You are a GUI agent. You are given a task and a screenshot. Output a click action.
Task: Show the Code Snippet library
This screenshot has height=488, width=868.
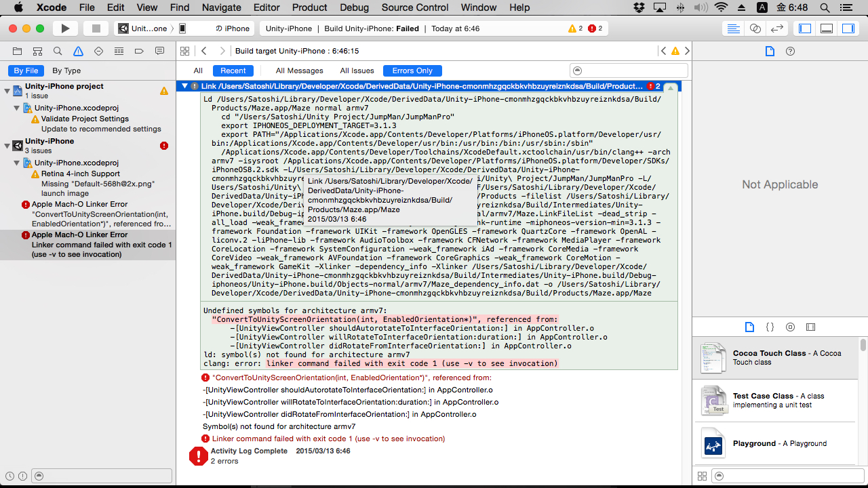[770, 327]
